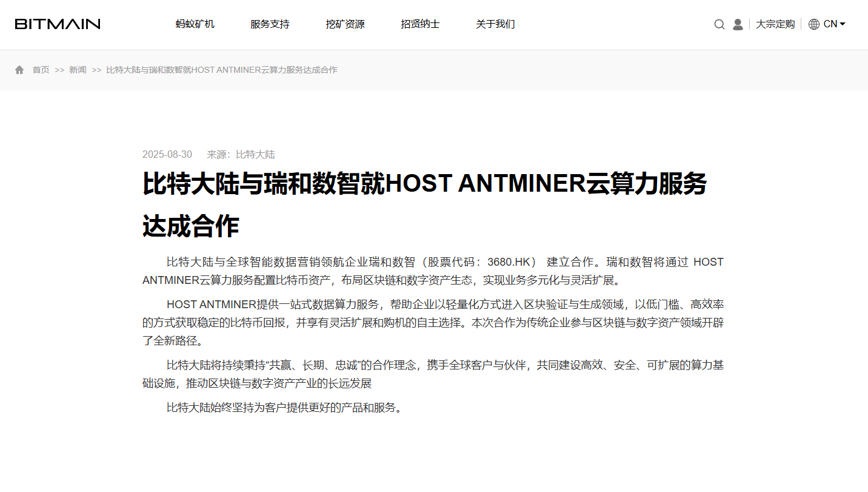Click the source label 比特大陆
868x492 pixels.
coord(255,154)
